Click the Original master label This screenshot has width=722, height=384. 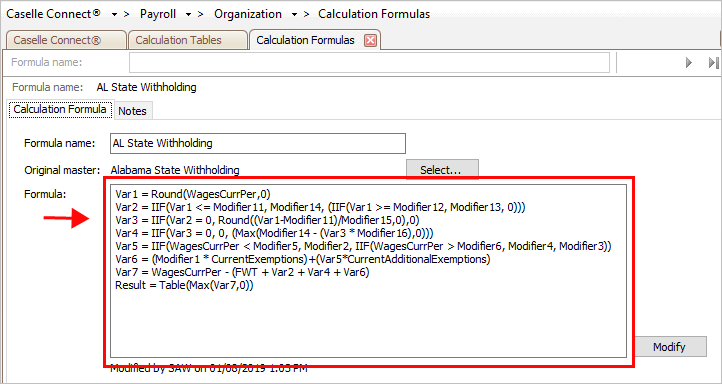tap(62, 170)
